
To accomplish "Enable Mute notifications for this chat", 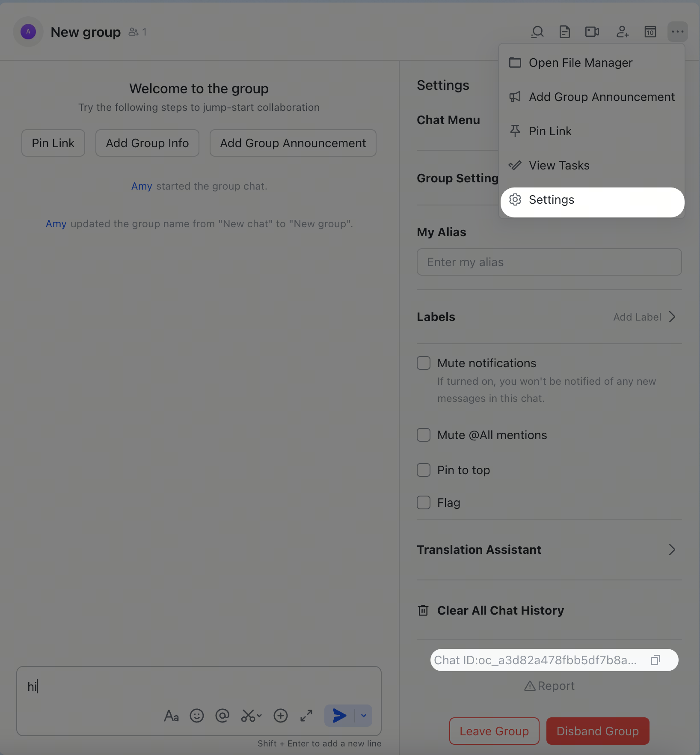I will click(x=423, y=363).
